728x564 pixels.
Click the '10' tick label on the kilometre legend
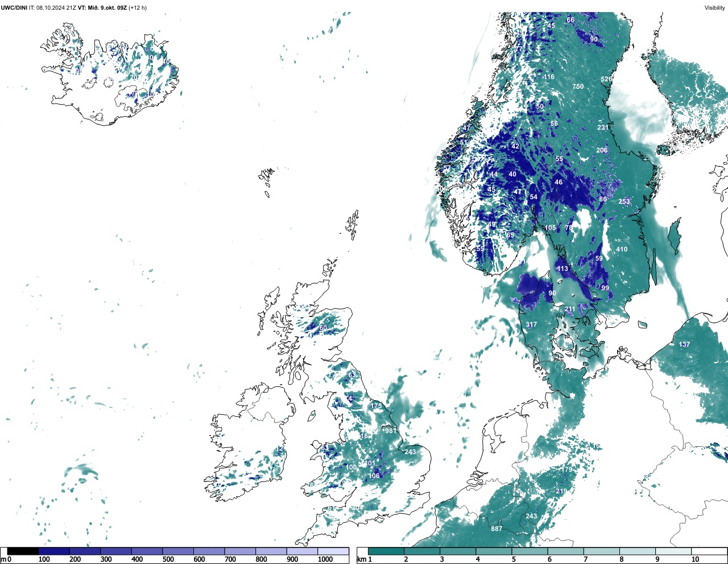pos(696,559)
